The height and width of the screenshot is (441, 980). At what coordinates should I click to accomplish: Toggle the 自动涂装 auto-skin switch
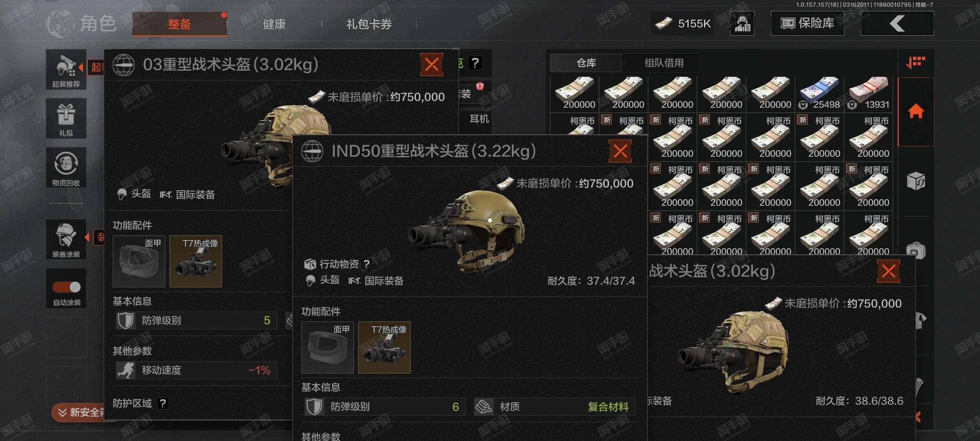tap(67, 287)
